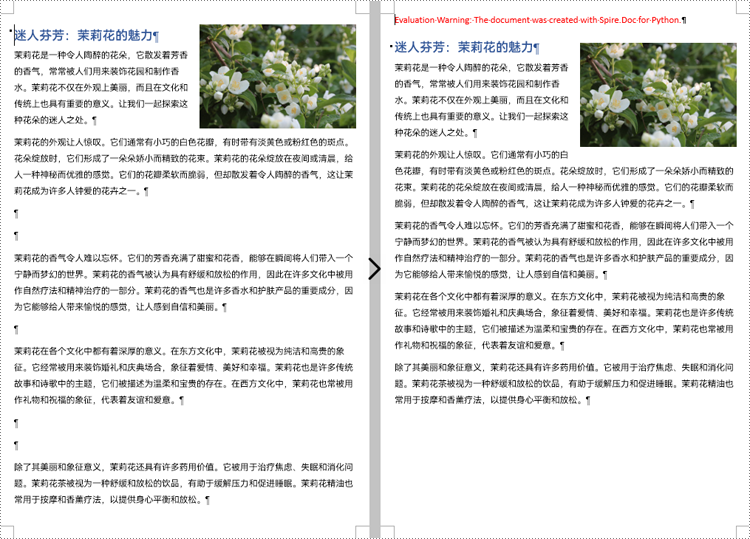Click paragraph starting 茉莉花的香气令人难以忘怀 on right page
This screenshot has height=539, width=750.
(564, 250)
